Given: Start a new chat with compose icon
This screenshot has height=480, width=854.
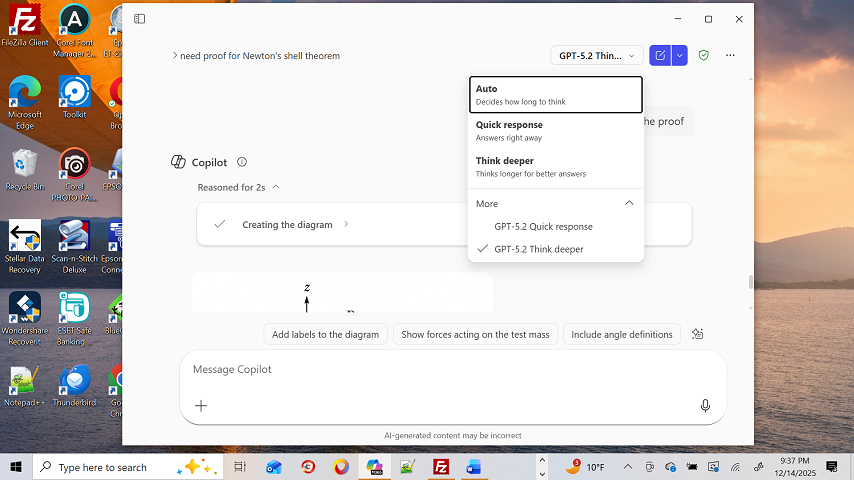Looking at the screenshot, I should point(660,56).
